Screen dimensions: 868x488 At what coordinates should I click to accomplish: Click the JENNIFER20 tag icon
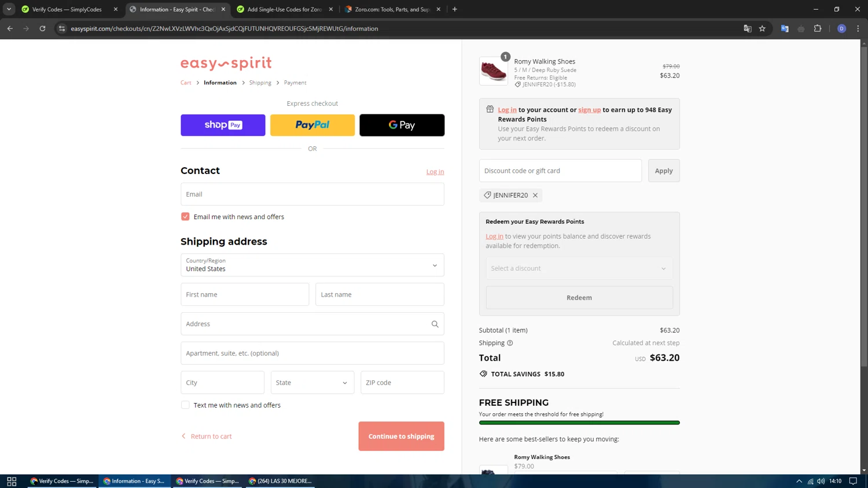coord(487,195)
